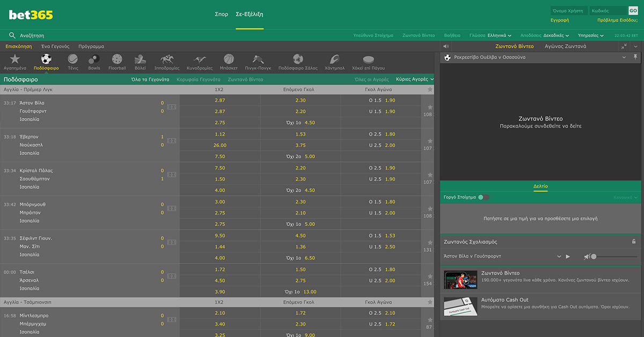This screenshot has width=644, height=337.
Task: Favorite the Έβερτον match star
Action: (429, 141)
